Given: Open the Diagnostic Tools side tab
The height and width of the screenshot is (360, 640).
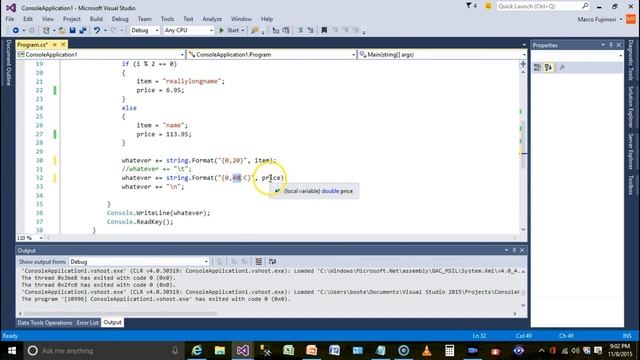Looking at the screenshot, I should point(631,60).
